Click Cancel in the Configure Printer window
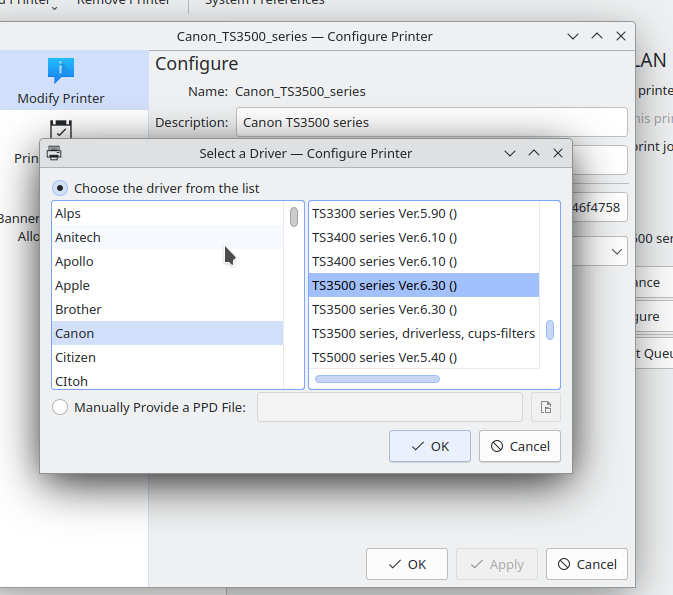Viewport: 673px width, 595px height. click(x=587, y=564)
